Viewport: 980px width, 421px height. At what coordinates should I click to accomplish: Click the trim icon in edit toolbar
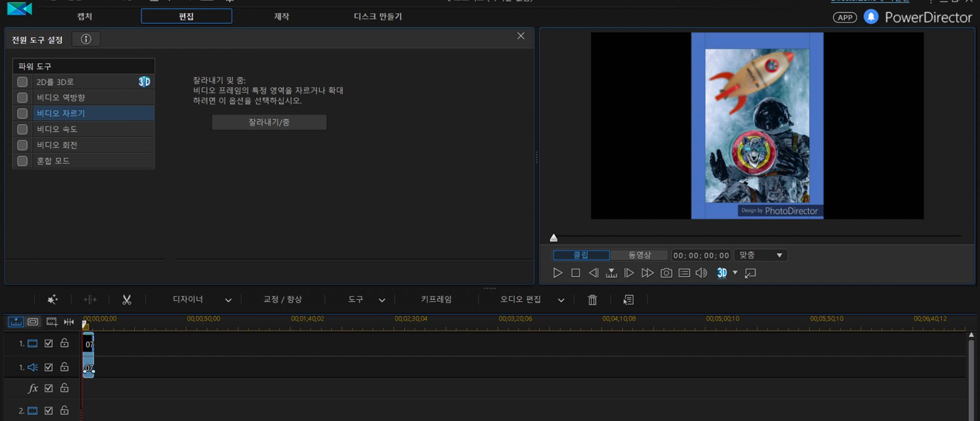click(x=90, y=300)
